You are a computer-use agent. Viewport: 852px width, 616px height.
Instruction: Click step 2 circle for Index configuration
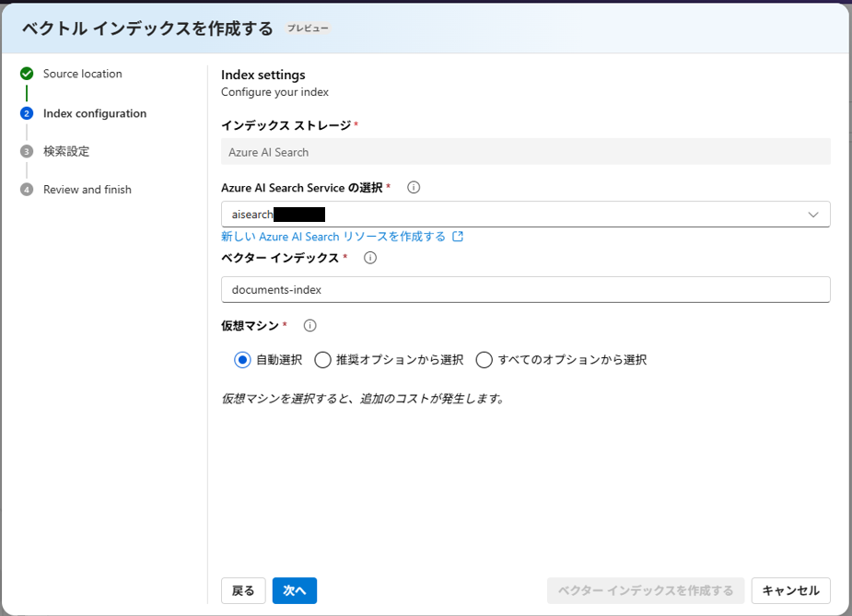(x=27, y=113)
